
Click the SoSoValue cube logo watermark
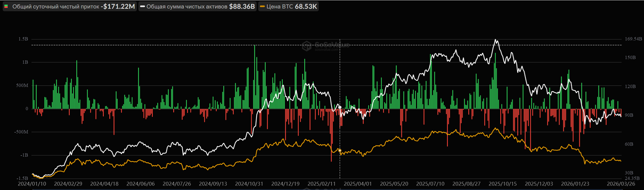pos(307,46)
